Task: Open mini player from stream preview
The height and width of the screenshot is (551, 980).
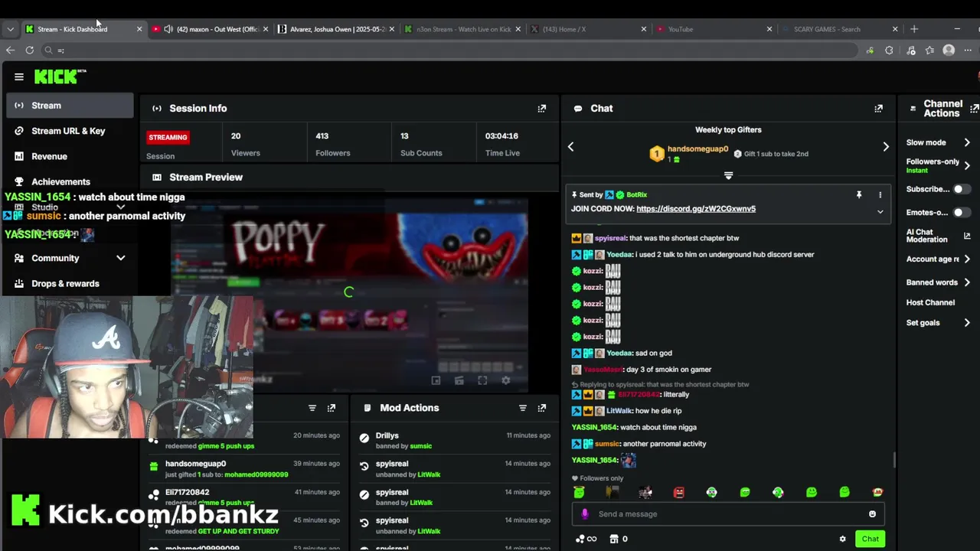Action: (x=436, y=380)
